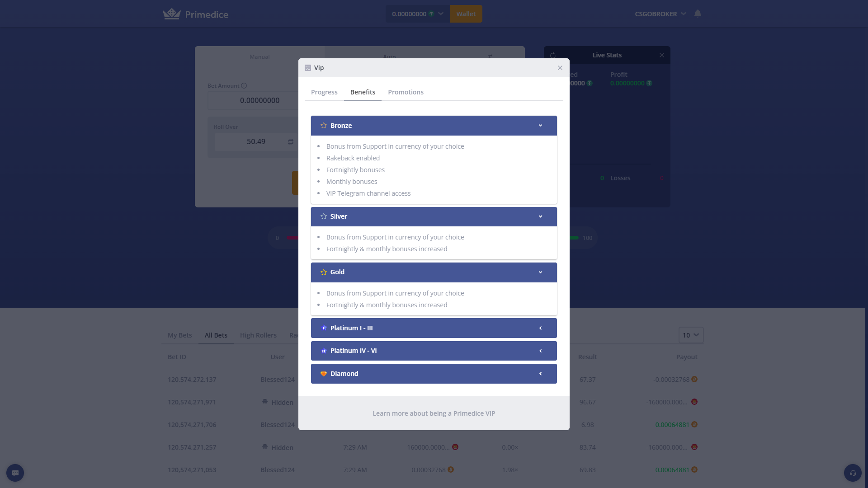Click the bitcoin icon on payout -0.00032768

point(694,379)
